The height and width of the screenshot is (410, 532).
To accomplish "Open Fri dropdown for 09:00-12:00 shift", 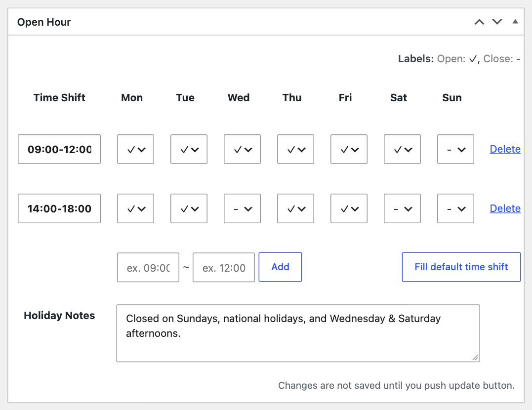I will [x=349, y=149].
